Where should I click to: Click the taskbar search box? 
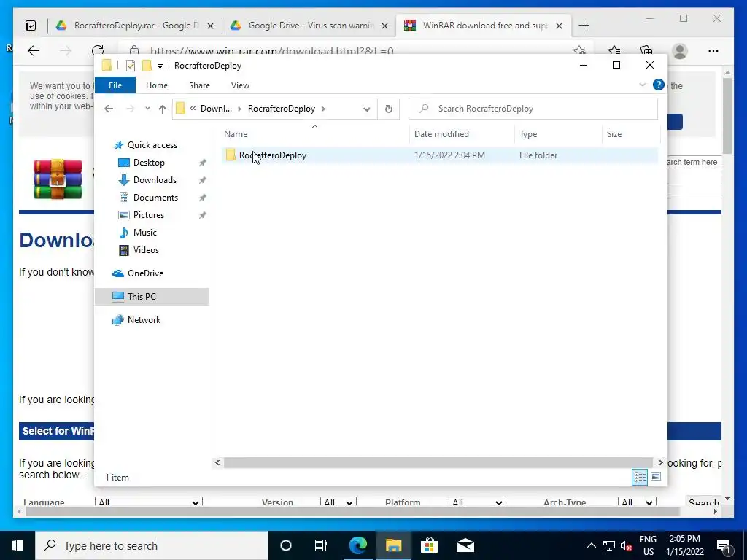[x=152, y=545]
